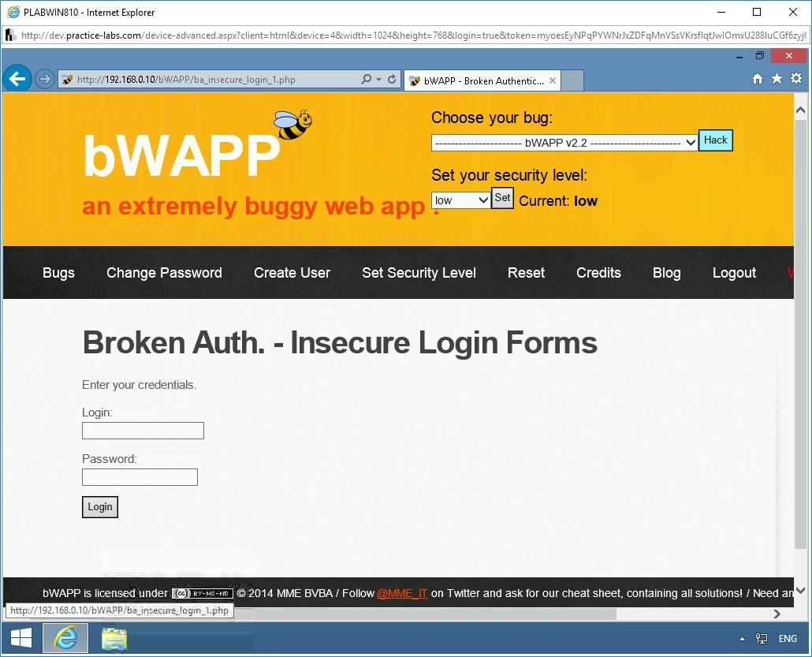The height and width of the screenshot is (657, 812).
Task: Click the Set button for security level
Action: click(502, 197)
